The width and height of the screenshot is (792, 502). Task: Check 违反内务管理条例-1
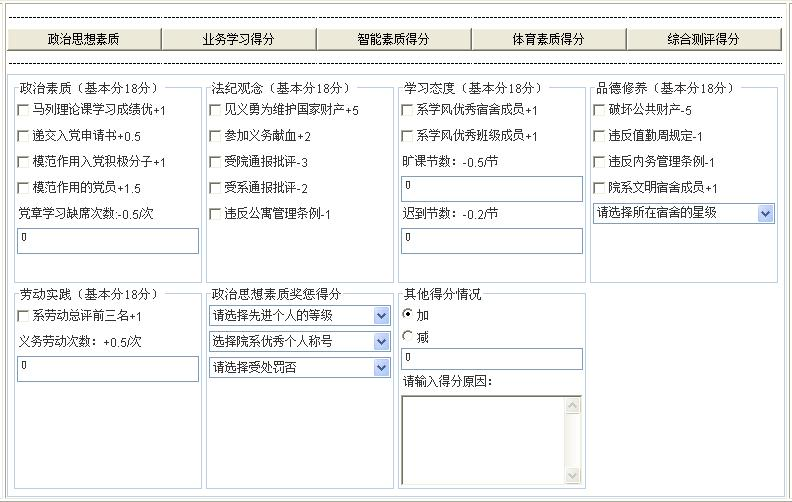tap(599, 162)
